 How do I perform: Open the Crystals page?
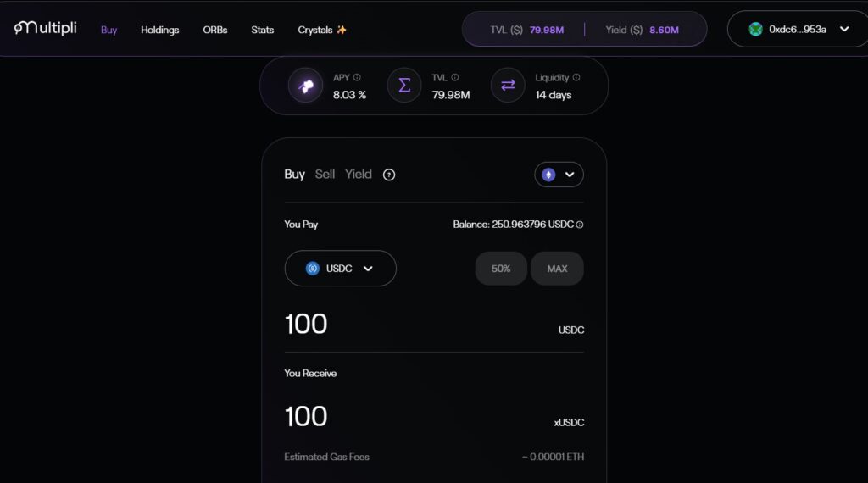[322, 30]
